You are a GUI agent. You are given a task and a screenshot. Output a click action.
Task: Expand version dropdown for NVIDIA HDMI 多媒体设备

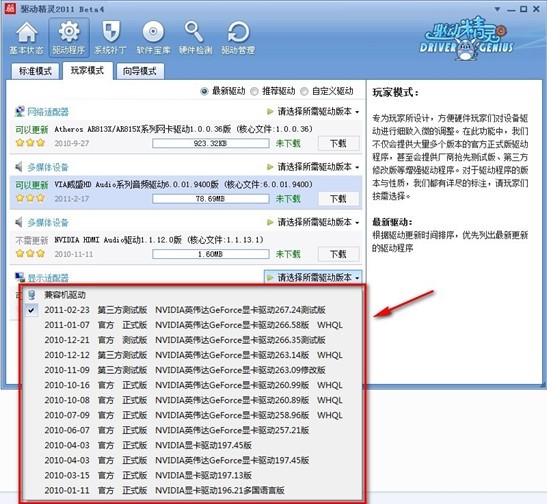pos(313,222)
